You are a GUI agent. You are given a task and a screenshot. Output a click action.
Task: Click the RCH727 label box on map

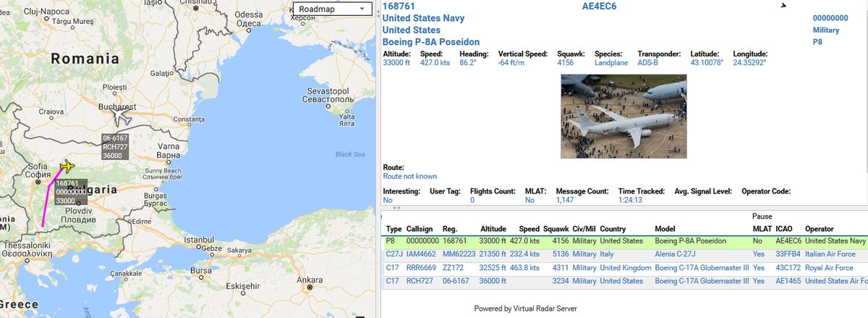pyautogui.click(x=115, y=147)
